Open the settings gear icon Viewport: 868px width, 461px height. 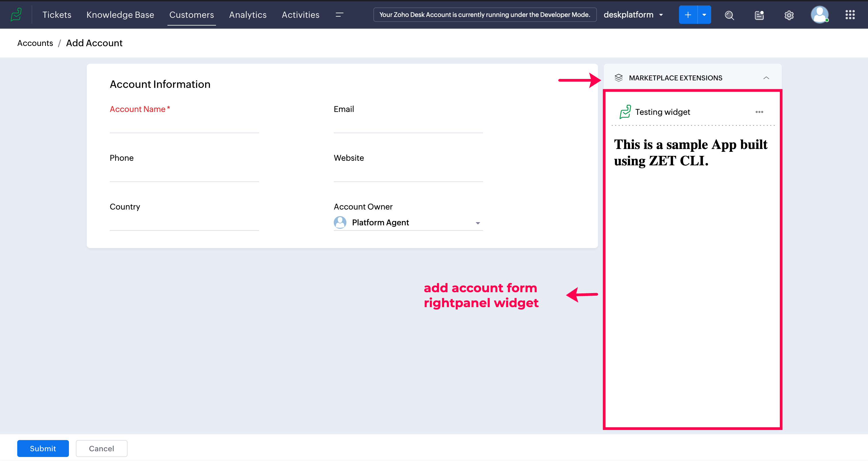789,15
